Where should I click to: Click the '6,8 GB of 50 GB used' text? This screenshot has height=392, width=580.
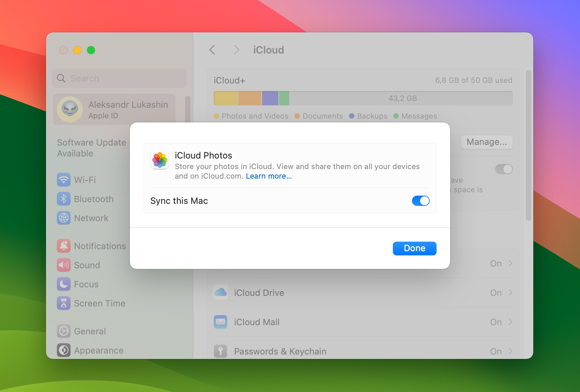(474, 80)
